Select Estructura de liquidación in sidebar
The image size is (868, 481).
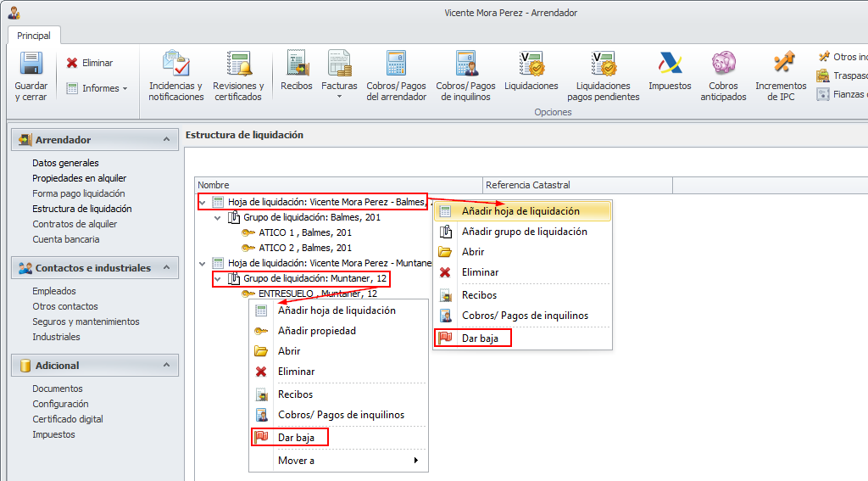(82, 209)
